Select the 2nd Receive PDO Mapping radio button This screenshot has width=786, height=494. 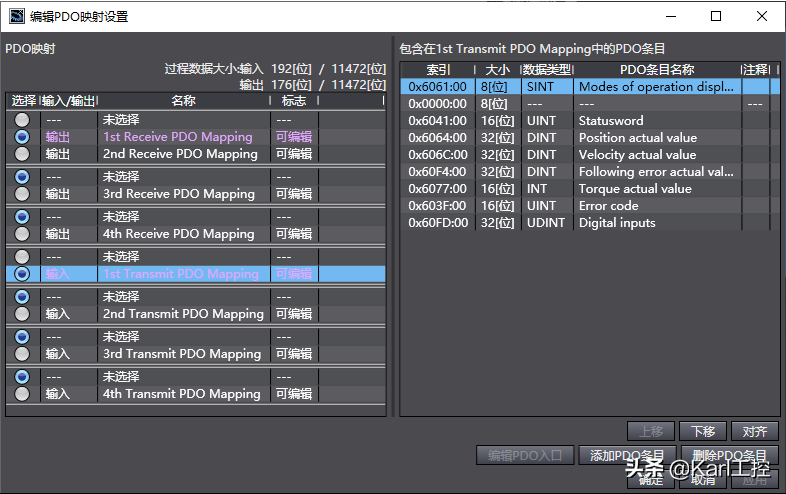(x=22, y=154)
